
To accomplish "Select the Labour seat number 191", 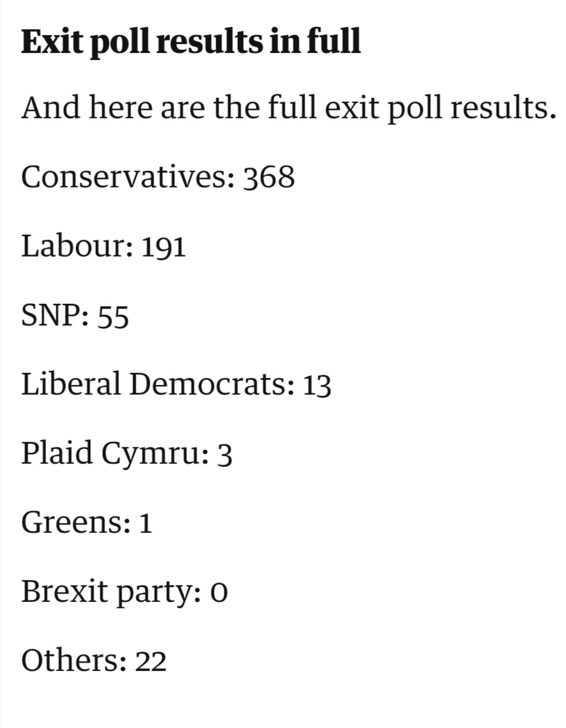I will click(x=163, y=247).
